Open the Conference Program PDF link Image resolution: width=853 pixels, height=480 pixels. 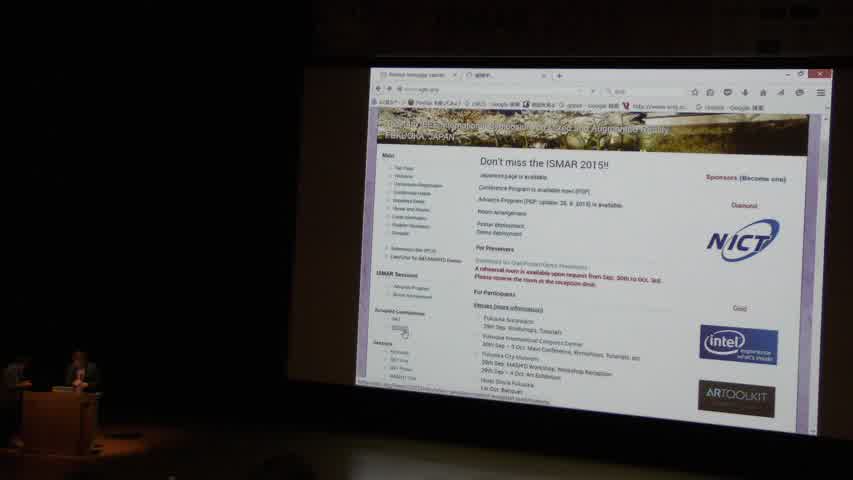pyautogui.click(x=534, y=190)
